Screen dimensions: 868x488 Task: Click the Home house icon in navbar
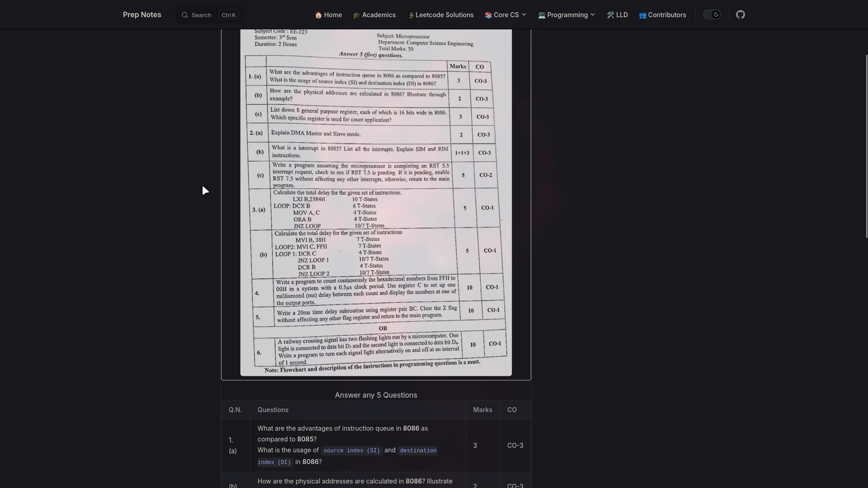click(319, 14)
